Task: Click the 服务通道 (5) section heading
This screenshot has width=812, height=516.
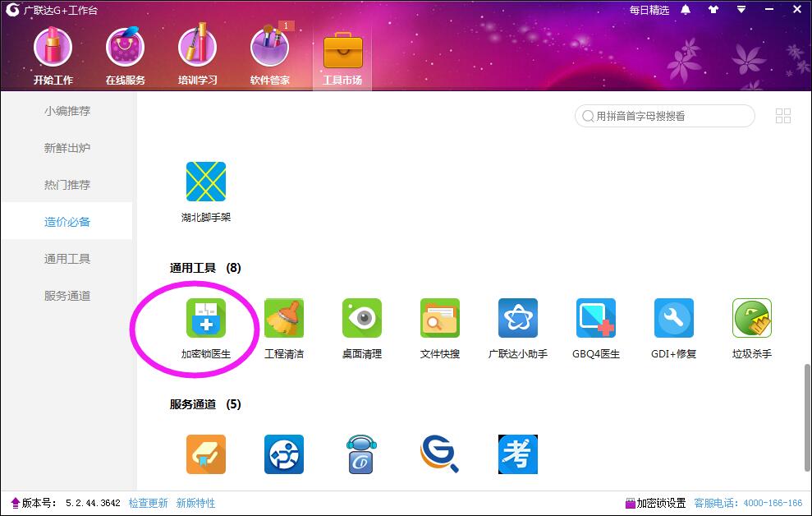Action: [205, 403]
